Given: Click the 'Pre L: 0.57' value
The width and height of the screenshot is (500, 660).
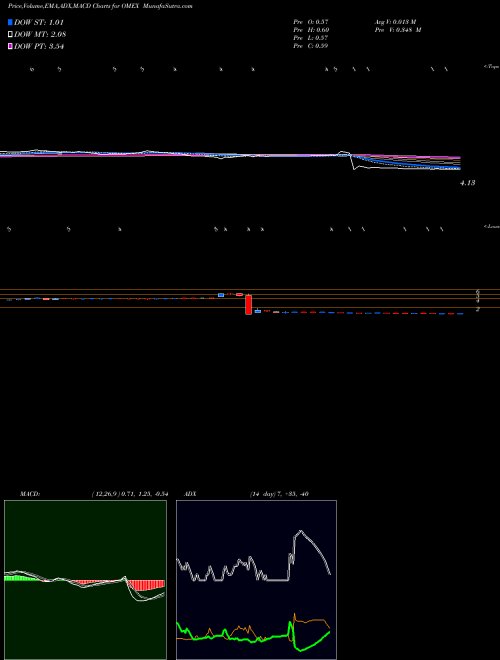Looking at the screenshot, I should (x=311, y=38).
